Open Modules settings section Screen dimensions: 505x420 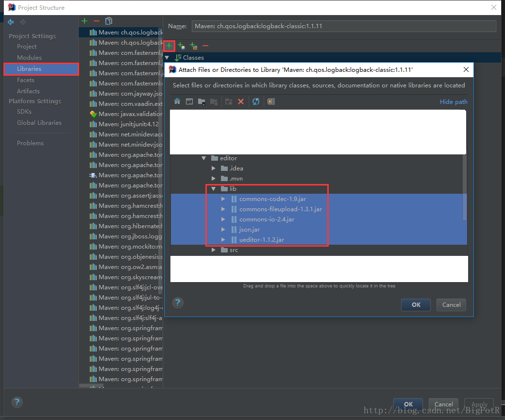tap(29, 58)
